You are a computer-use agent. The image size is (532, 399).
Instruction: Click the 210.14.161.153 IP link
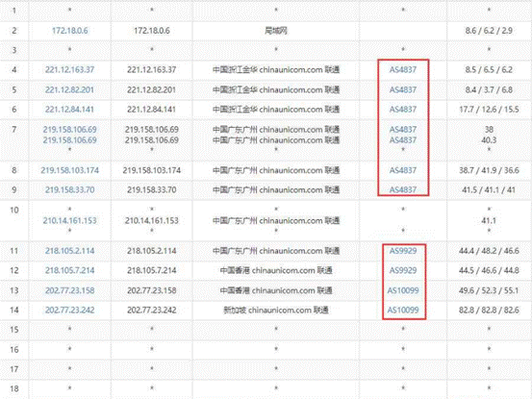[69, 221]
